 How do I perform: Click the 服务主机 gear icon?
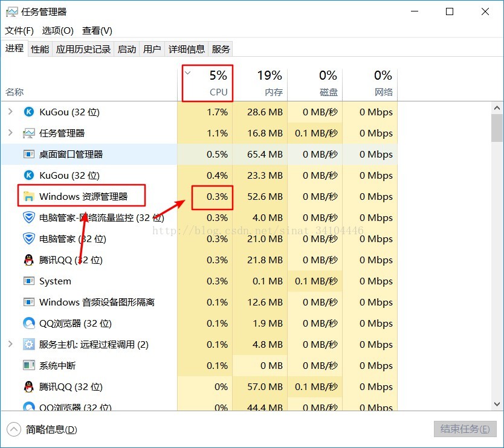(x=29, y=344)
